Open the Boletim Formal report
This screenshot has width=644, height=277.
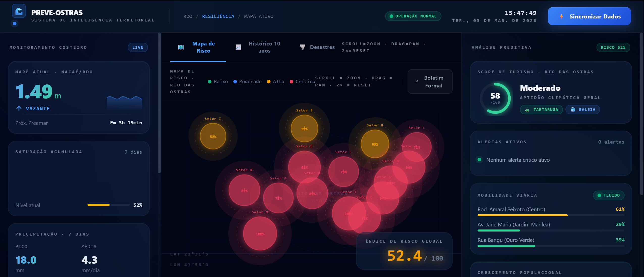point(433,82)
